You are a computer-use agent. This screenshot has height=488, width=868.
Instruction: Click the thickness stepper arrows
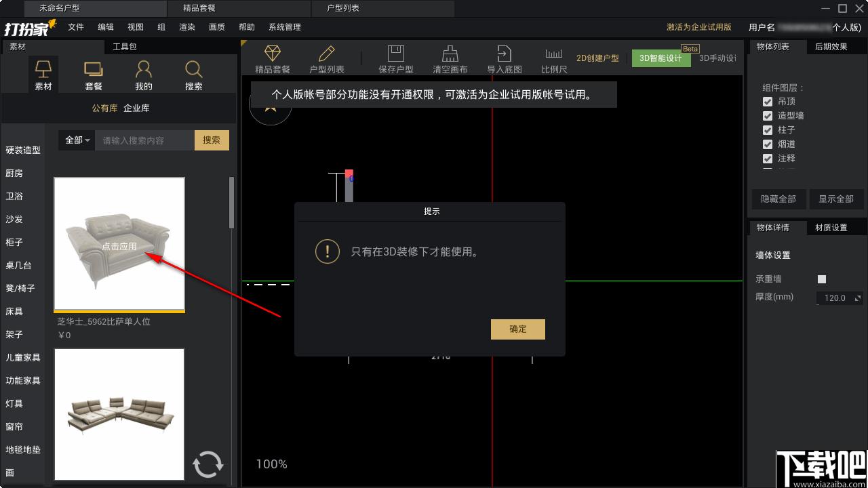[858, 298]
